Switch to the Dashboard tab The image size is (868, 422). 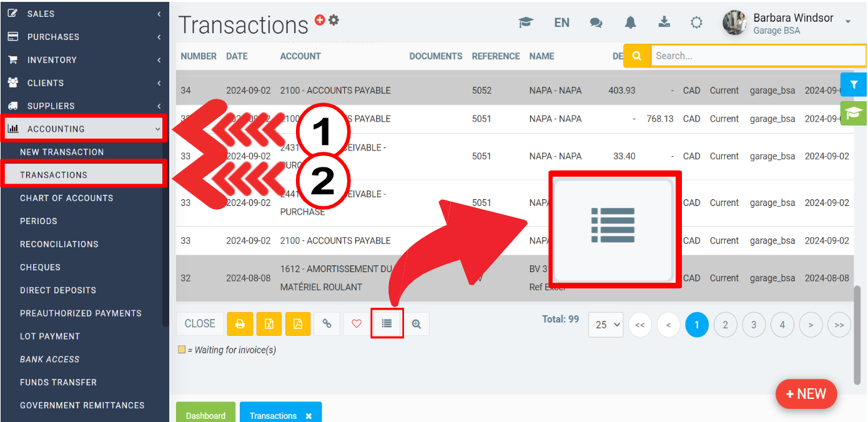pyautogui.click(x=205, y=415)
